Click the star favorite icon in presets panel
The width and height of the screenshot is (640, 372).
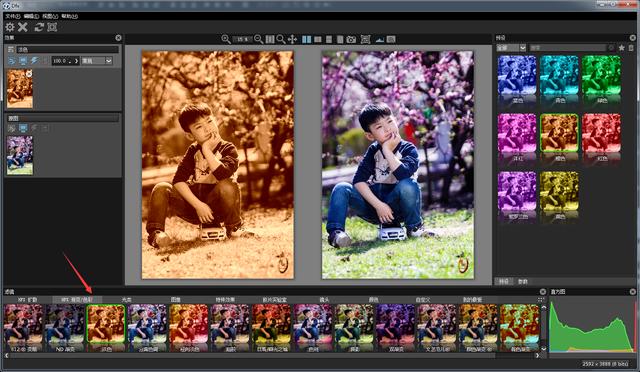(621, 48)
